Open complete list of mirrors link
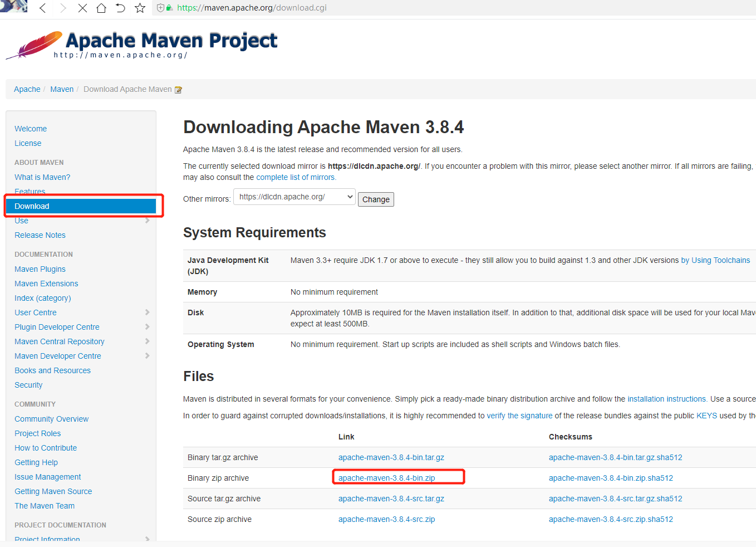 pos(296,177)
